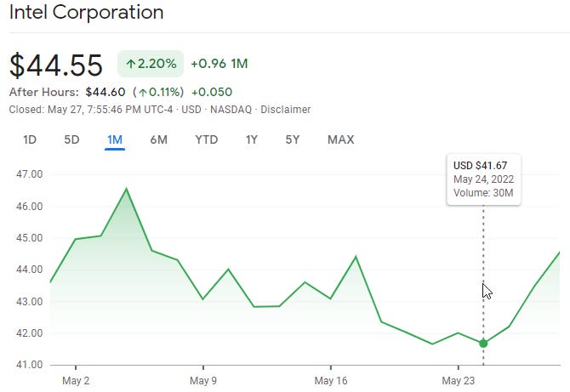Click the May 9 axis label

pyautogui.click(x=203, y=380)
